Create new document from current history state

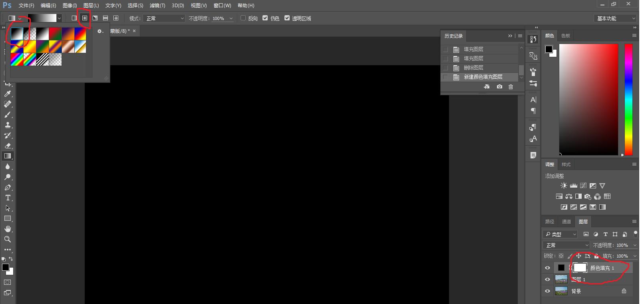pyautogui.click(x=487, y=86)
